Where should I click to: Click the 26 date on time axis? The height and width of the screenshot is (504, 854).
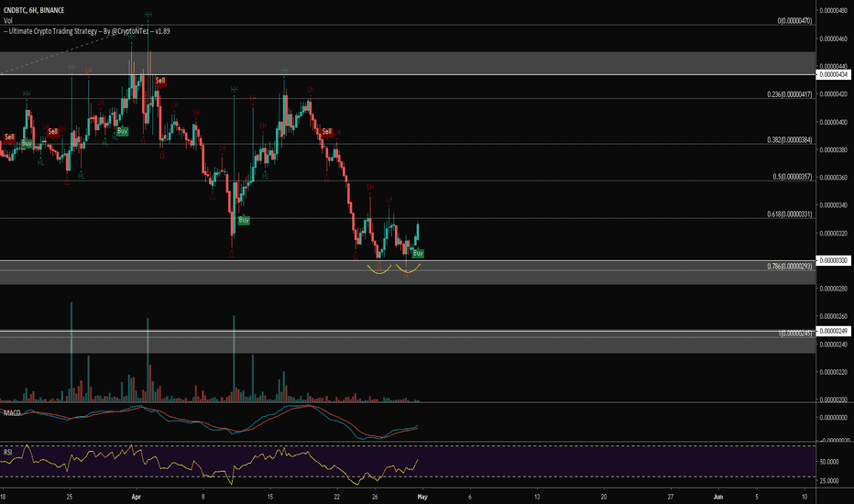[375, 497]
